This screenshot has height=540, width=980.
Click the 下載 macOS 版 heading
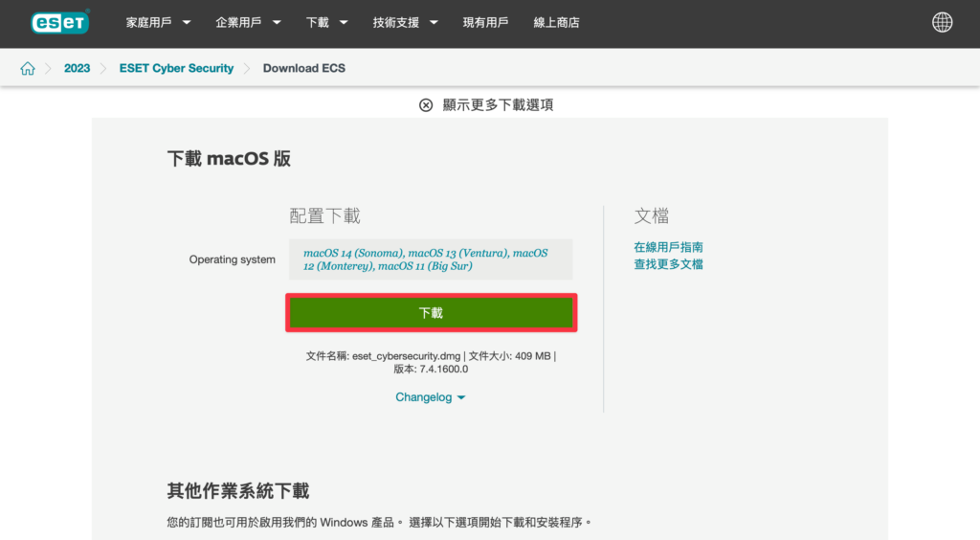[x=229, y=159]
